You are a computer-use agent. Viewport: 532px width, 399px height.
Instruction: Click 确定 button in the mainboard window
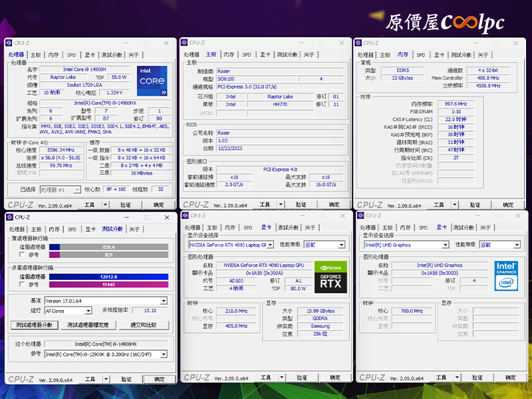(334, 205)
